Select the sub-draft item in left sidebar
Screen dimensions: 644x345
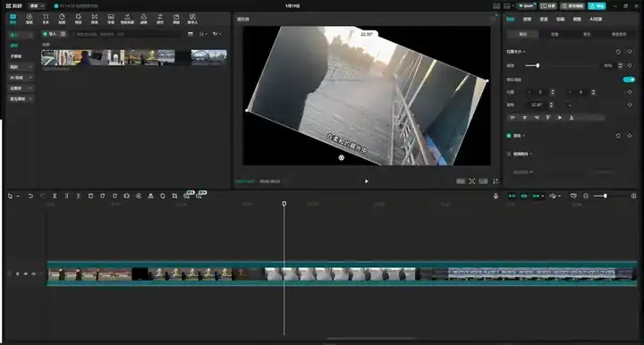pos(16,56)
